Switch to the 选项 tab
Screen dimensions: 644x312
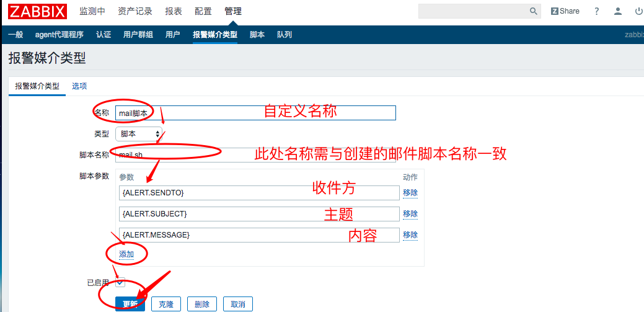point(79,86)
